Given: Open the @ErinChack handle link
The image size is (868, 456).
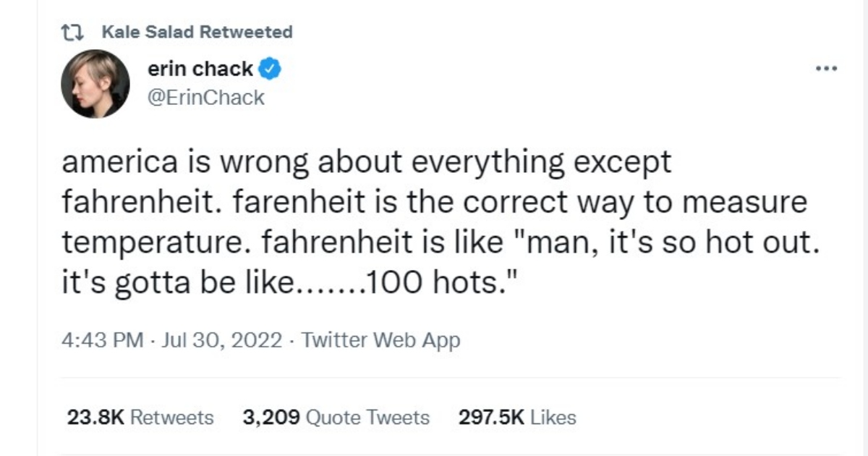Looking at the screenshot, I should point(206,97).
